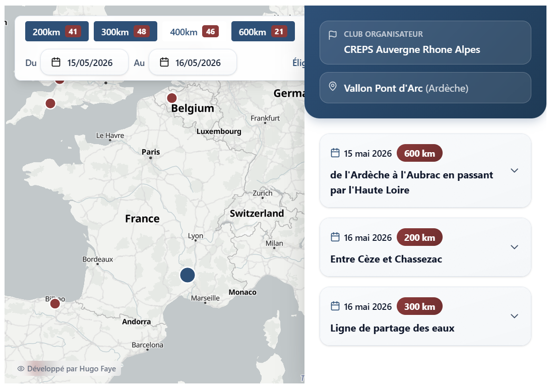Toggle the 600km distance filter
Image resolution: width=552 pixels, height=392 pixels.
pyautogui.click(x=263, y=32)
